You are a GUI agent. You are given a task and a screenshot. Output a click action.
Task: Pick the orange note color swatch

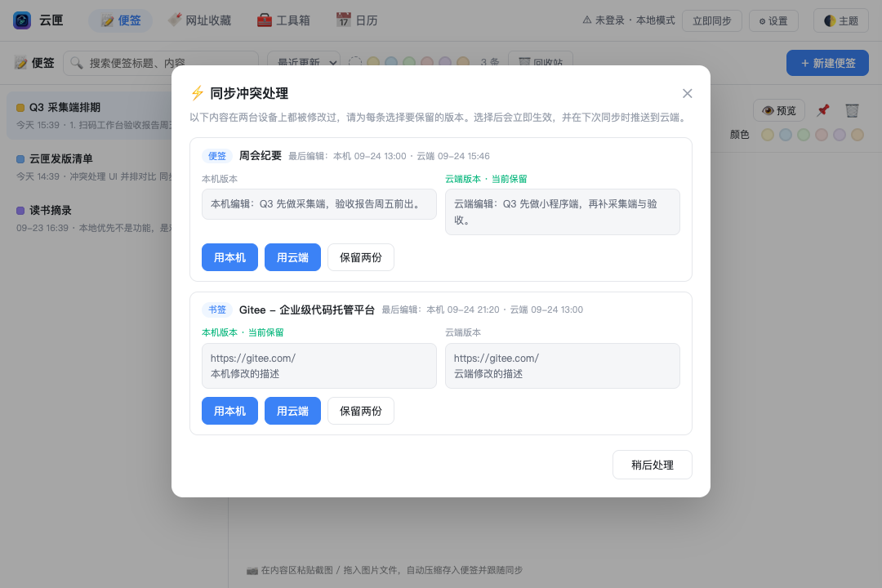(857, 135)
